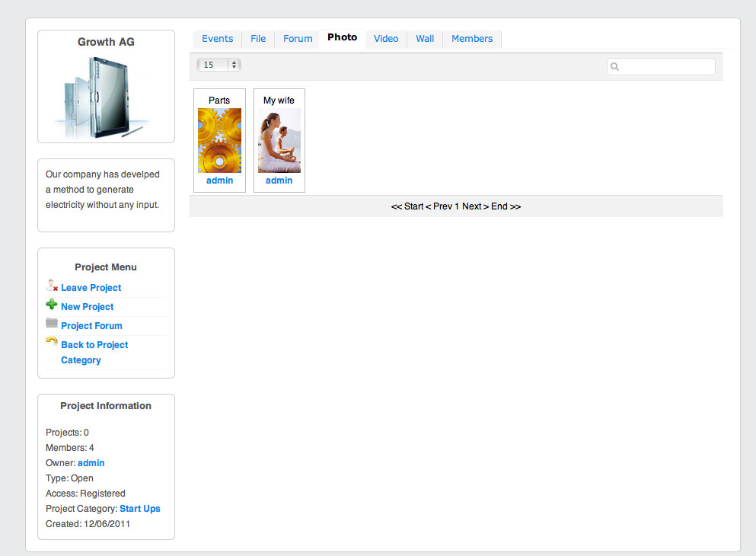
Task: Click the Next > pagination control
Action: coord(475,206)
